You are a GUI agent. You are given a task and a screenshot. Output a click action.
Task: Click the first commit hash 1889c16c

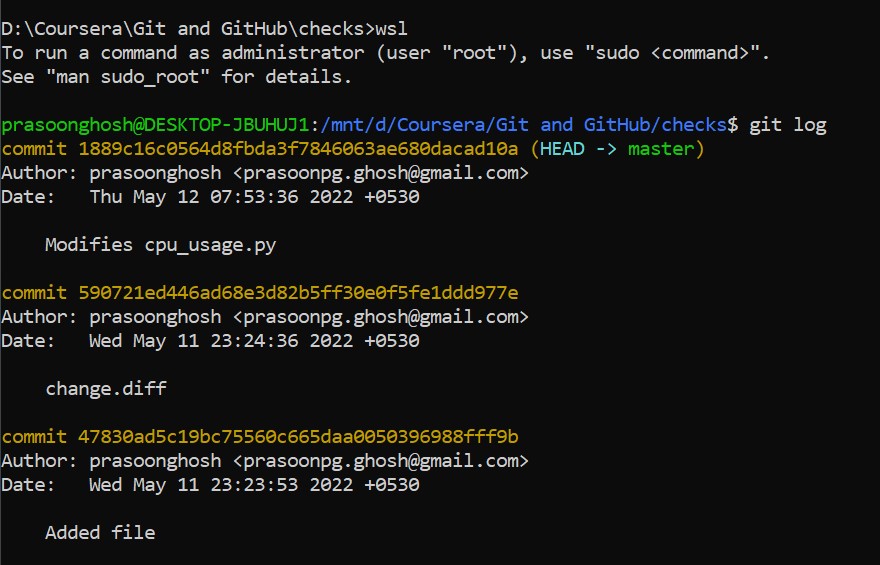[x=298, y=149]
